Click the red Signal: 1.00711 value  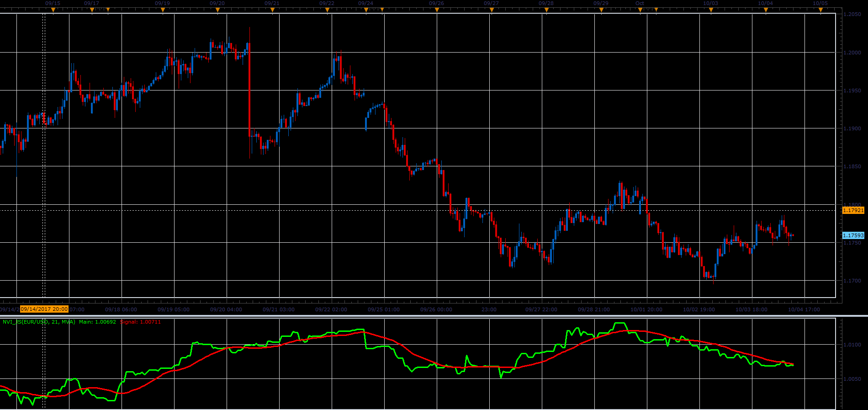pos(140,322)
